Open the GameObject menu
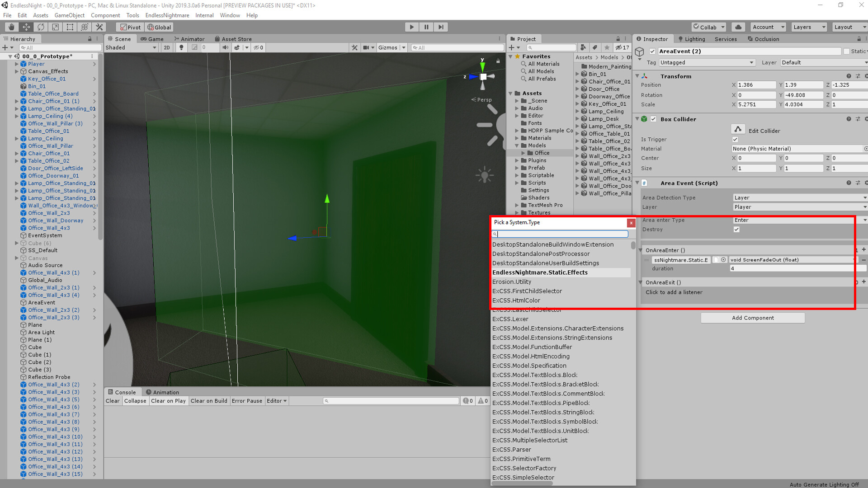868x488 pixels. tap(69, 15)
